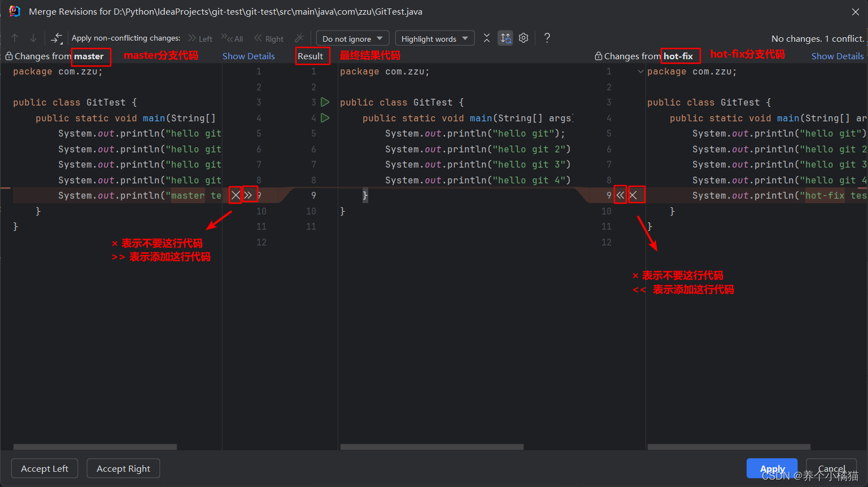
Task: Click the collapse unchanged fragments icon
Action: (487, 38)
